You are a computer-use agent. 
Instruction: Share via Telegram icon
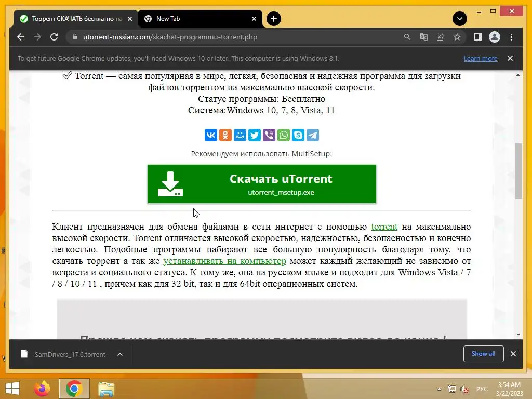point(313,135)
